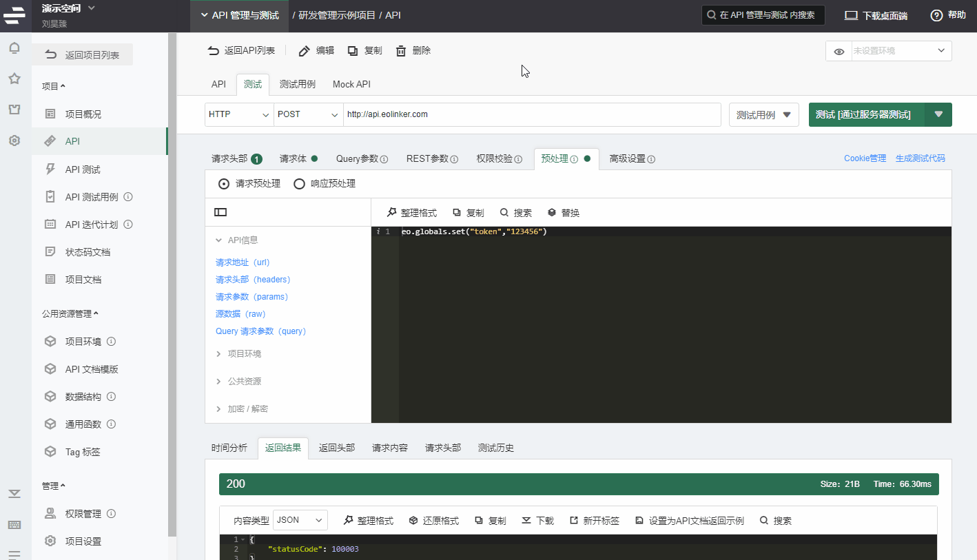Open the POST request method dropdown
The width and height of the screenshot is (977, 560).
tap(308, 114)
